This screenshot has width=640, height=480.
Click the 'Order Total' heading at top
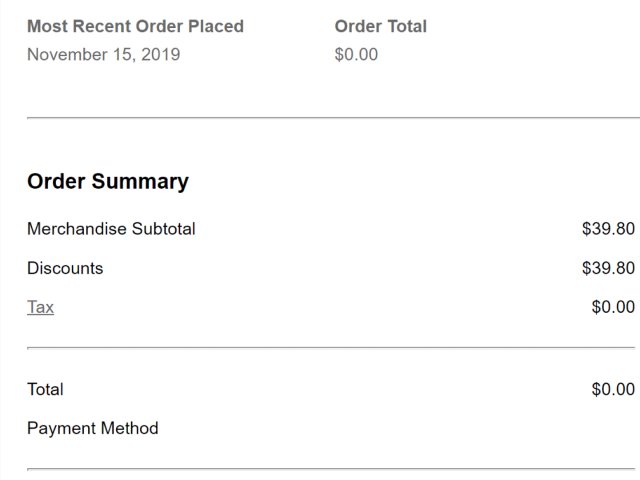point(380,26)
